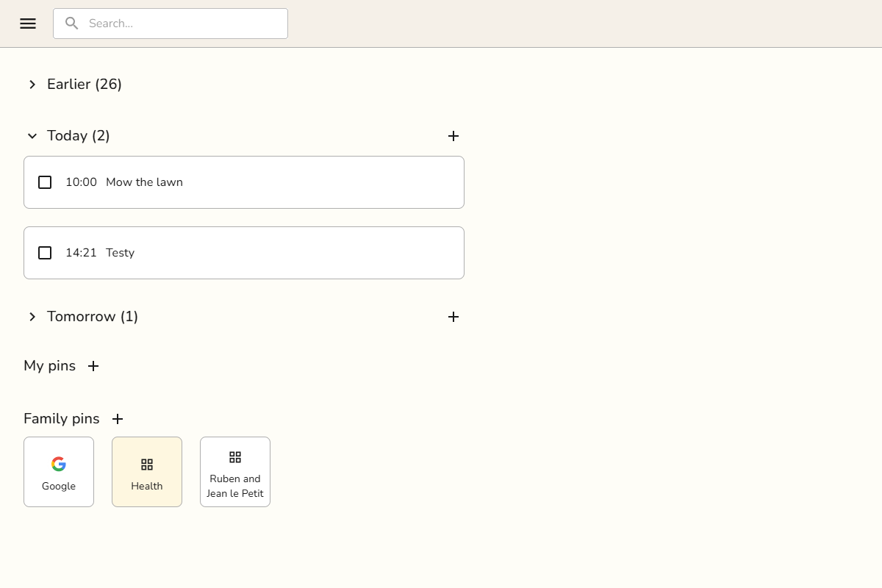The image size is (882, 588).
Task: Check off the Mow the lawn task
Action: 45,182
